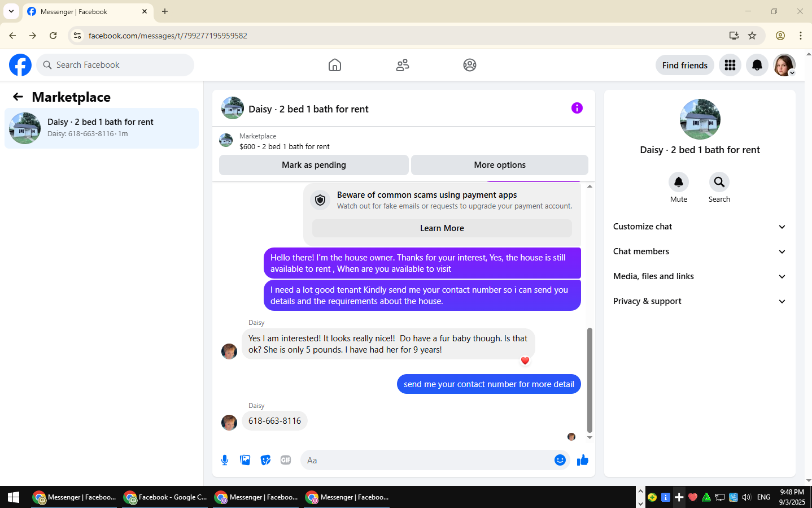Screen dimensions: 812x508
Task: Attach a photo with the image icon
Action: (245, 460)
